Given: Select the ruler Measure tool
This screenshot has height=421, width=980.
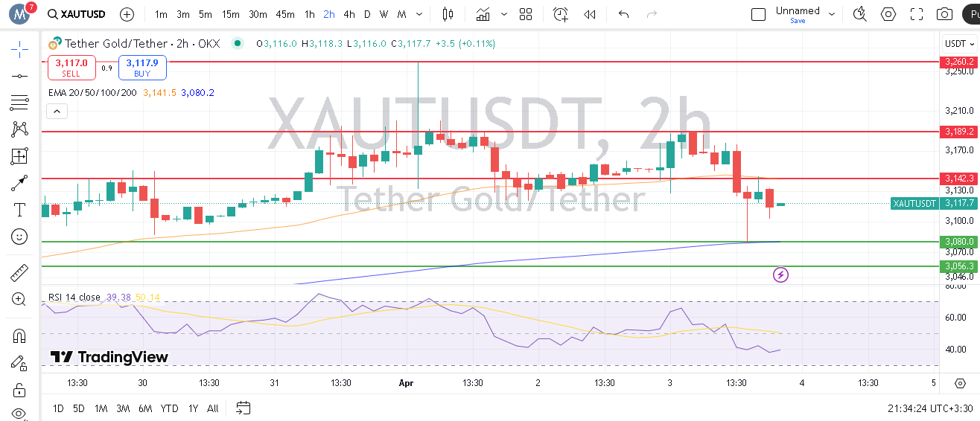Looking at the screenshot, I should 19,273.
